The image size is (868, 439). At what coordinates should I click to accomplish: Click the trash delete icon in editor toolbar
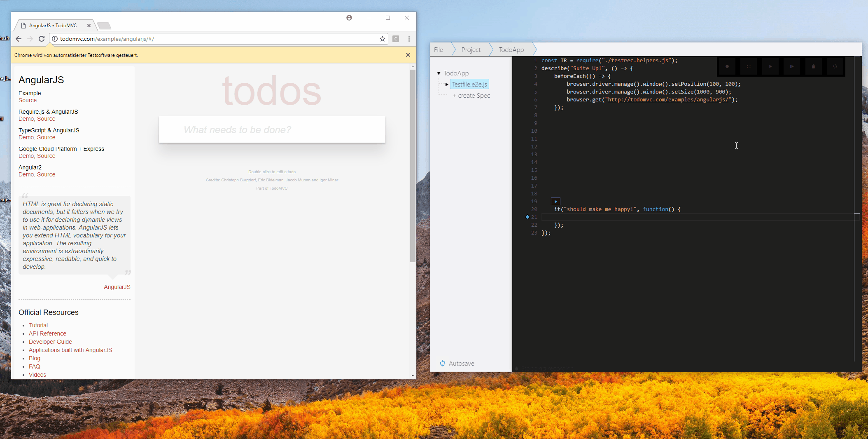point(813,66)
